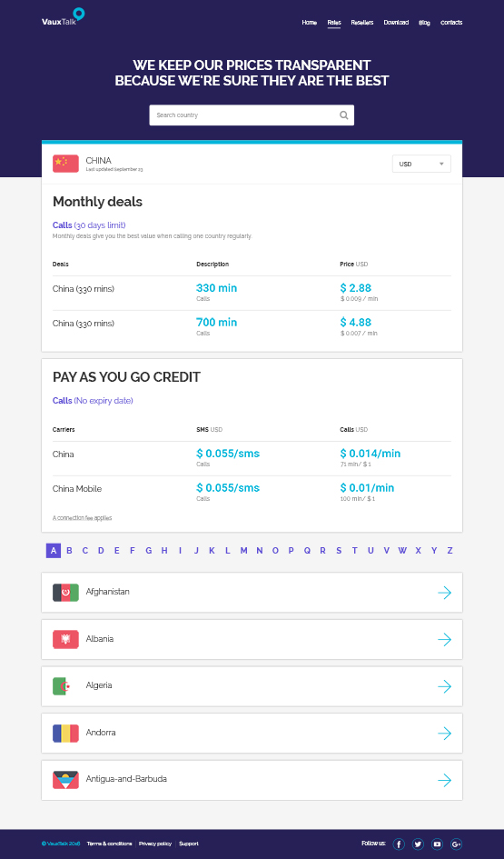504x859 pixels.
Task: Open the Antigua-and-Barbuda country name
Action: 126,779
